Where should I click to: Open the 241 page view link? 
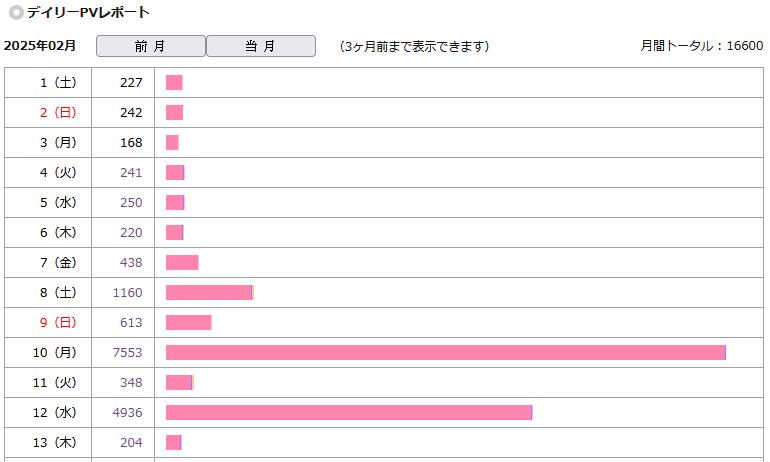[131, 172]
